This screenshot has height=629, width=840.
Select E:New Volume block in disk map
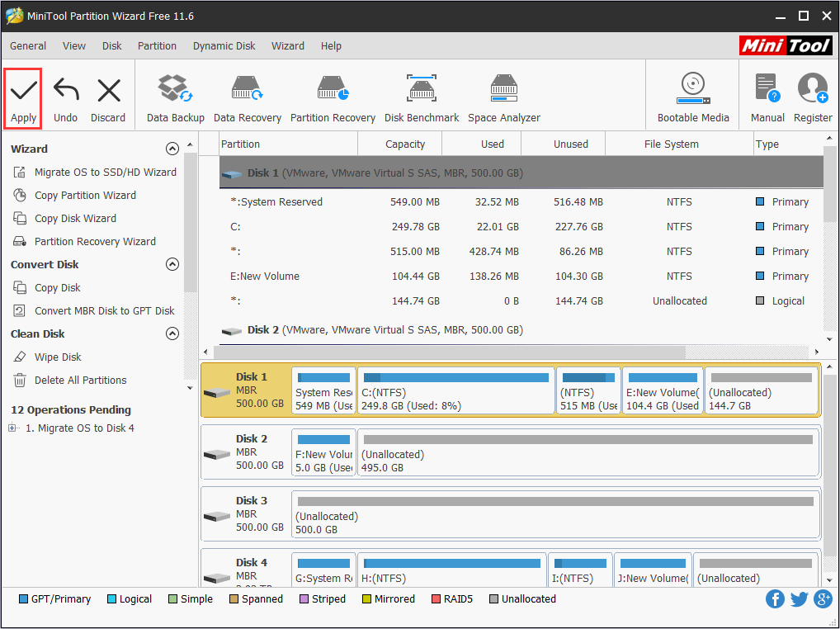pyautogui.click(x=662, y=390)
